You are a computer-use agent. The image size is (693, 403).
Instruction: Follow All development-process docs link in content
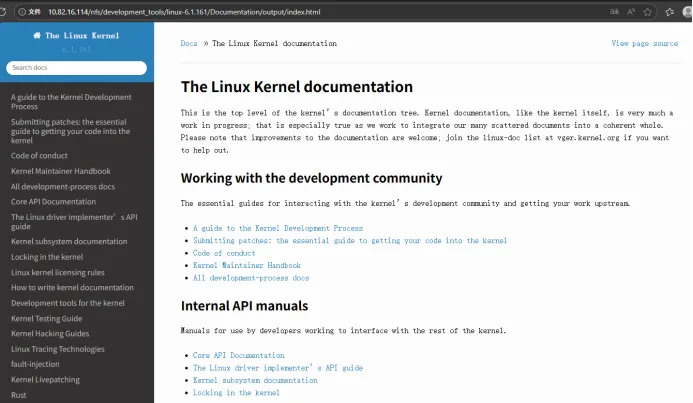[251, 278]
